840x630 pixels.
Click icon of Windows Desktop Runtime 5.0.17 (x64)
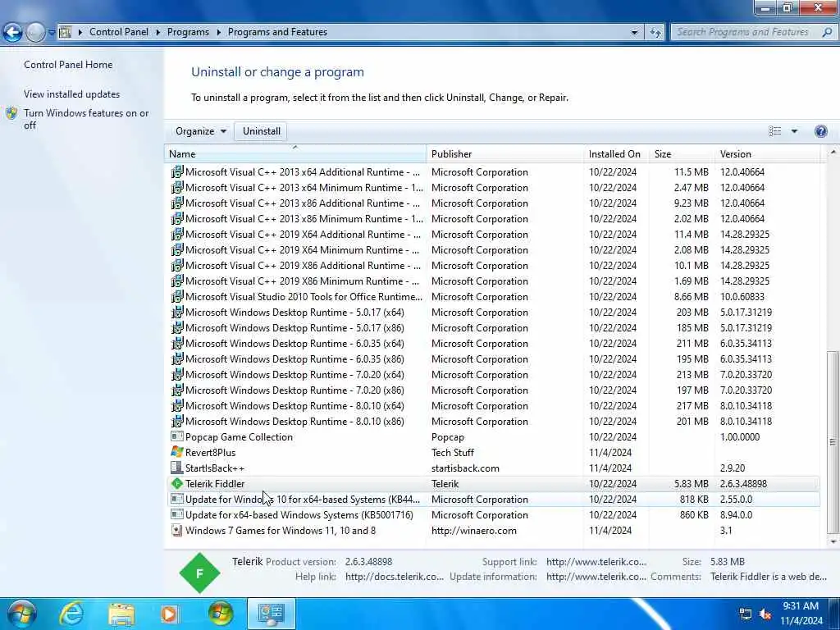(x=177, y=312)
